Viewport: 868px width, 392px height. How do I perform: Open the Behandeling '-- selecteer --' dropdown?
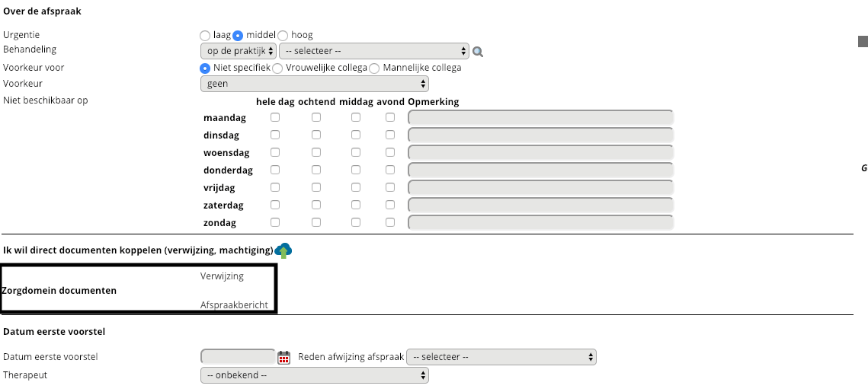pyautogui.click(x=373, y=51)
